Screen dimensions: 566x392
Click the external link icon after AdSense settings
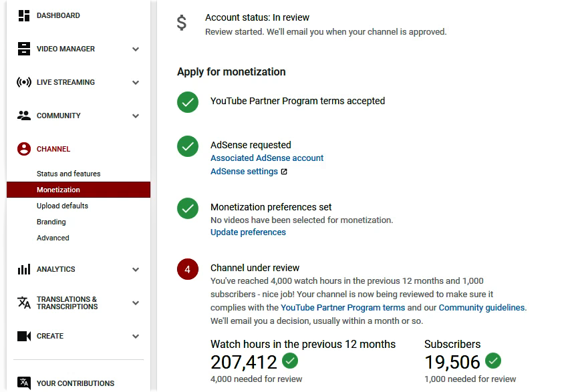point(284,172)
